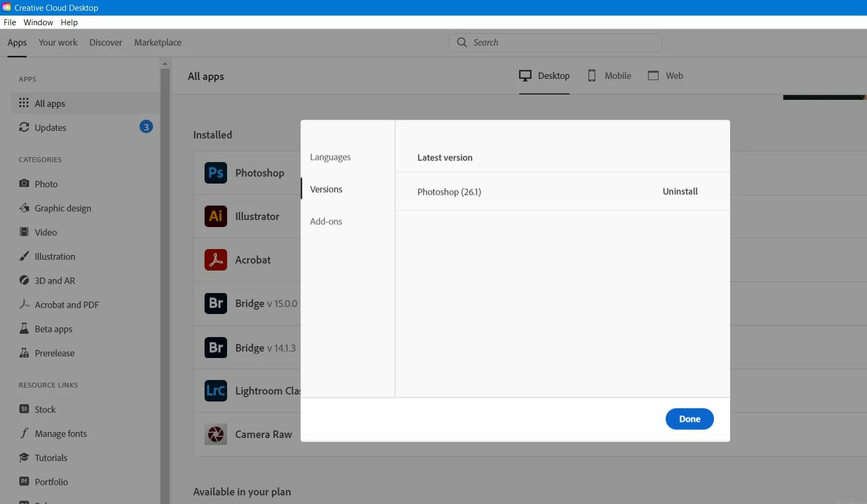Click the Desktop monitor icon
867x504 pixels.
[525, 76]
